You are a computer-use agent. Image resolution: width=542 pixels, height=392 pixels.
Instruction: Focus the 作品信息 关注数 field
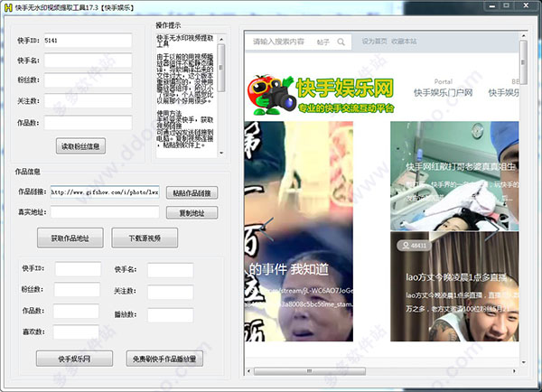click(x=171, y=292)
